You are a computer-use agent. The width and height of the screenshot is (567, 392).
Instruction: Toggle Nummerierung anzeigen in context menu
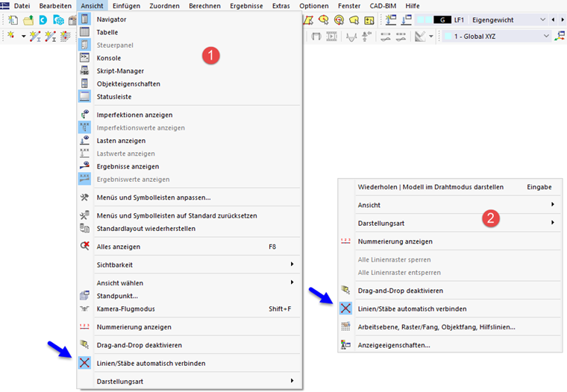click(450, 241)
